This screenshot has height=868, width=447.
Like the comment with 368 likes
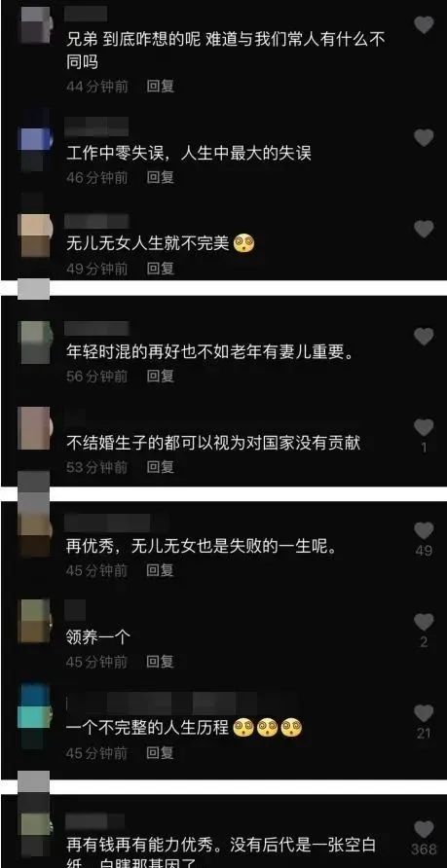tap(425, 829)
